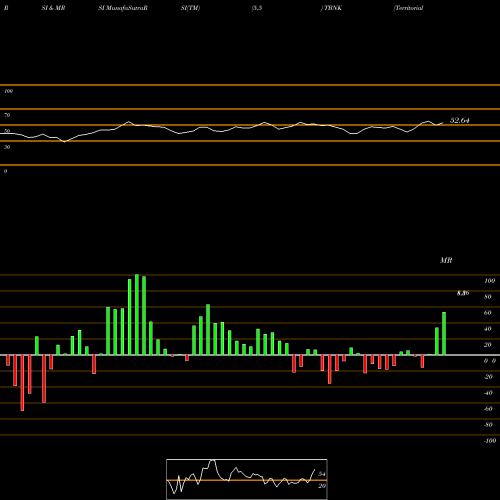Image resolution: width=500 pixels, height=500 pixels.
Task: Click the RSI axis label 50
Action: point(7,131)
